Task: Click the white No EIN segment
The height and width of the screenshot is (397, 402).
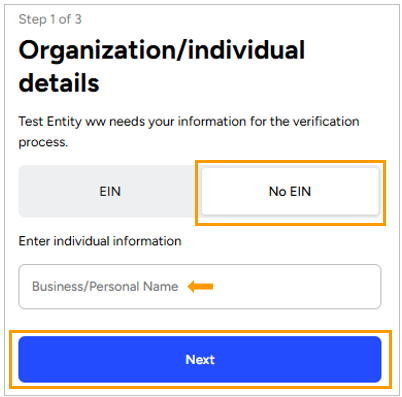Action: pyautogui.click(x=290, y=191)
